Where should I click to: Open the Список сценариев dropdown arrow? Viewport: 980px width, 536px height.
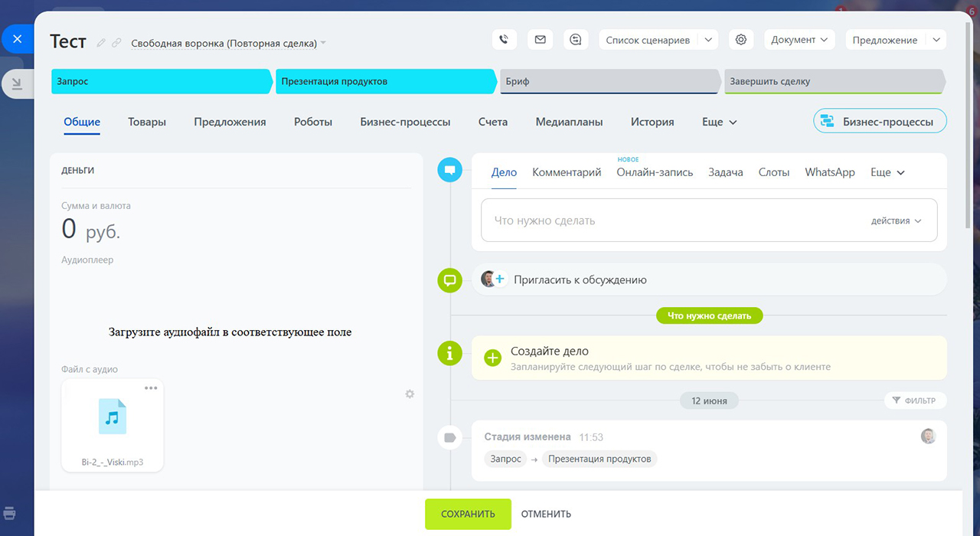click(x=707, y=40)
